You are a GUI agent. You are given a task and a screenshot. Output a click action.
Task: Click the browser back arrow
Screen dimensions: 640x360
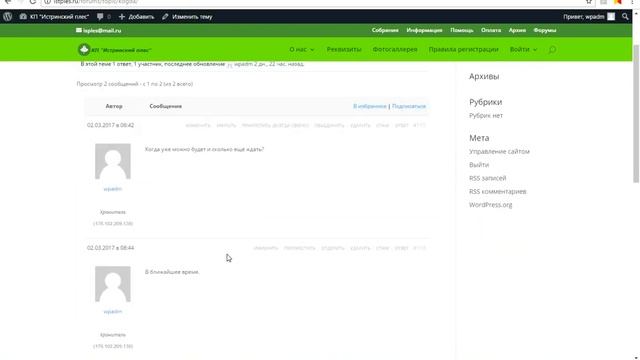(x=8, y=2)
